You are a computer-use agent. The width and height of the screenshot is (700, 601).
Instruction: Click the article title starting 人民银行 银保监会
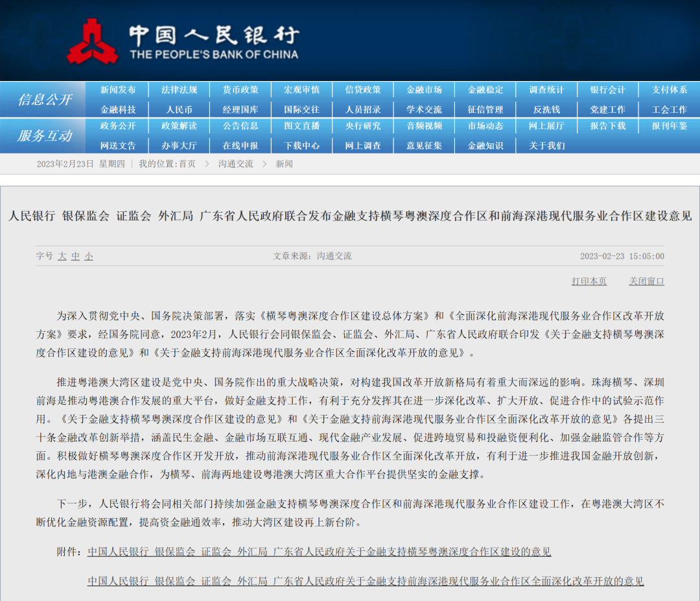[350, 216]
